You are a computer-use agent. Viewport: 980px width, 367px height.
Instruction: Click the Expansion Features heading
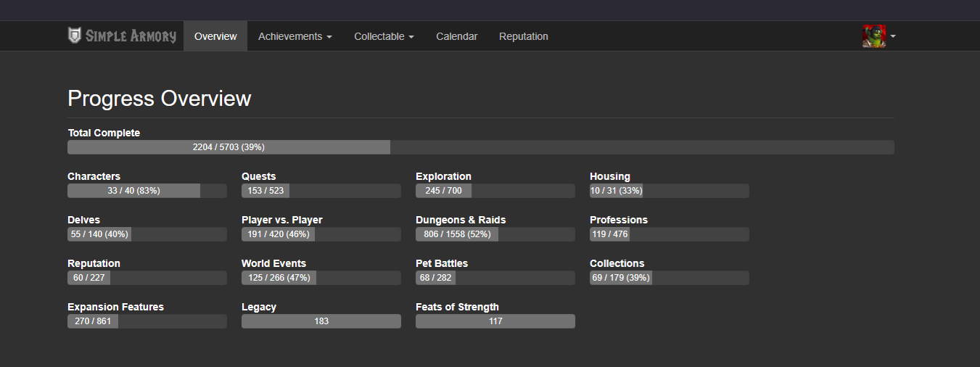pyautogui.click(x=116, y=307)
